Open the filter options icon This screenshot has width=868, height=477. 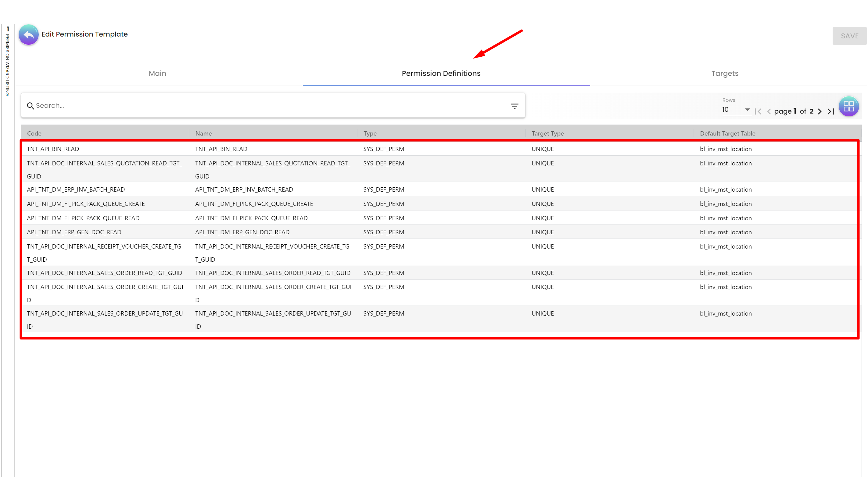tap(514, 106)
